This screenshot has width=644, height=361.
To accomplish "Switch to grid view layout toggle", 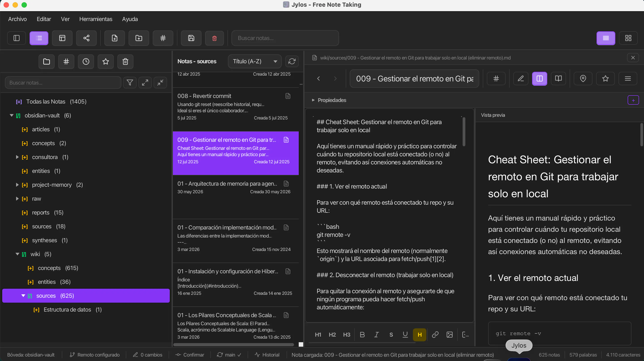I will [628, 38].
